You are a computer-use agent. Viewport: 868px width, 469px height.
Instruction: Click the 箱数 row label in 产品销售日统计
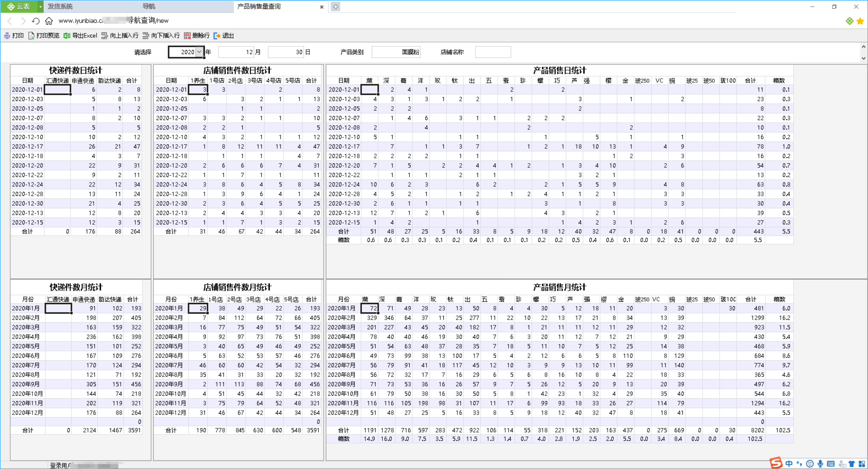pyautogui.click(x=344, y=240)
